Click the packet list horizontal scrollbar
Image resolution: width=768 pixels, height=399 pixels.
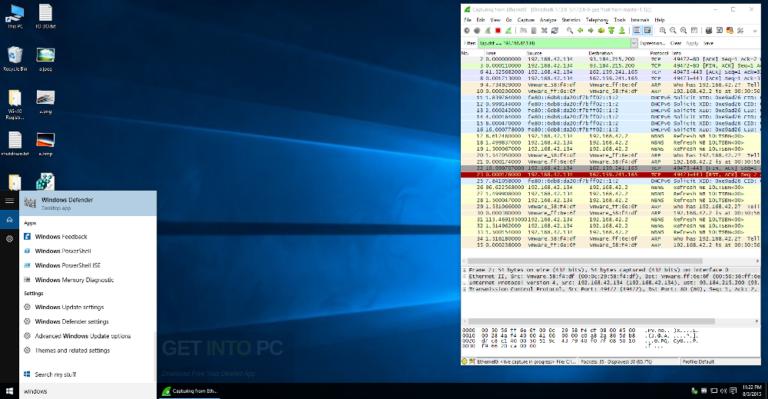584,261
